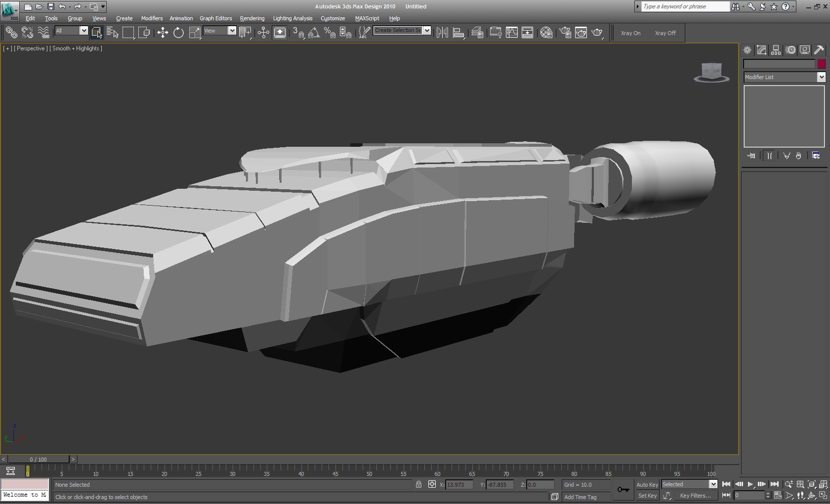Select the Select and Move tool

[x=163, y=33]
